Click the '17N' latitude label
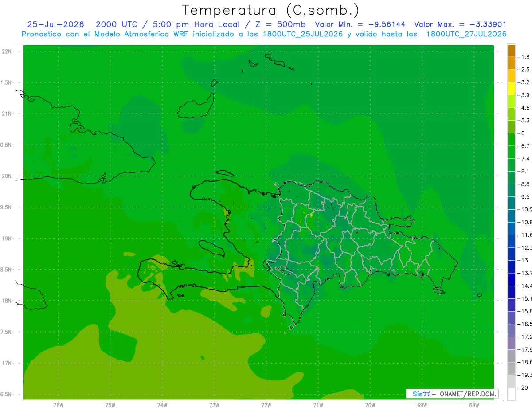This screenshot has width=532, height=411. click(x=7, y=364)
